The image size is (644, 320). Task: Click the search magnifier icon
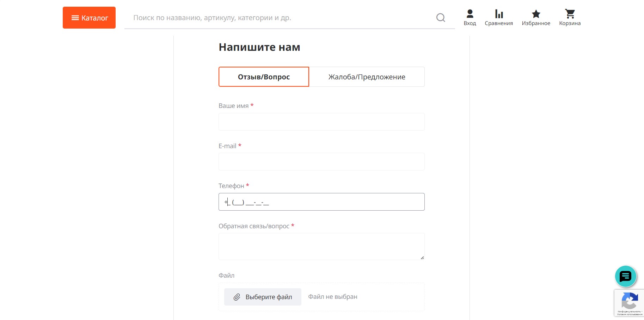(441, 18)
